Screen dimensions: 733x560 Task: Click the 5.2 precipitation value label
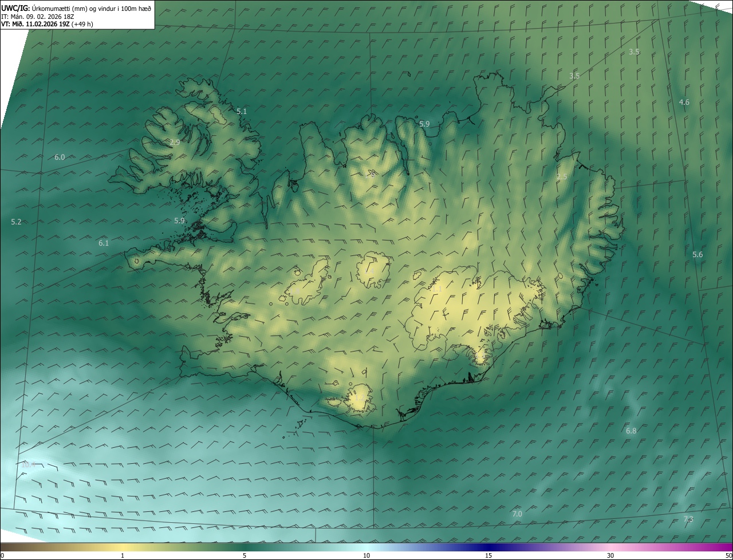tap(16, 222)
